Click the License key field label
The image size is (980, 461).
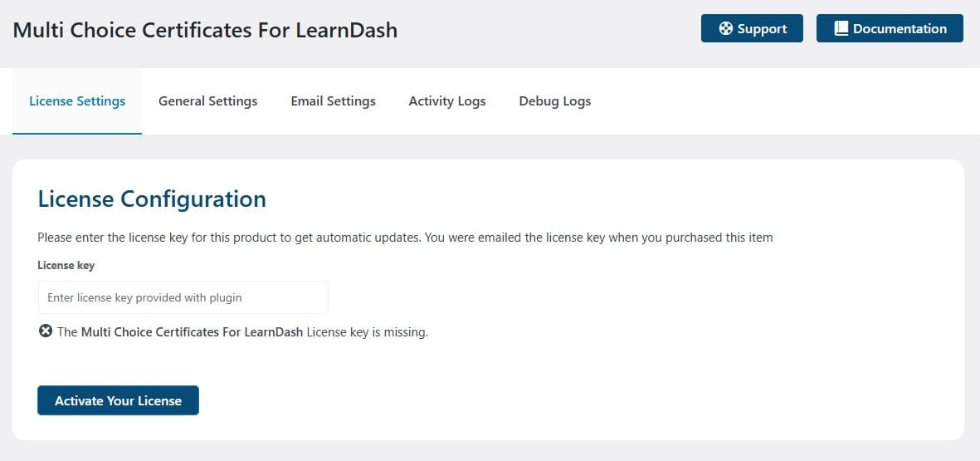pos(66,265)
